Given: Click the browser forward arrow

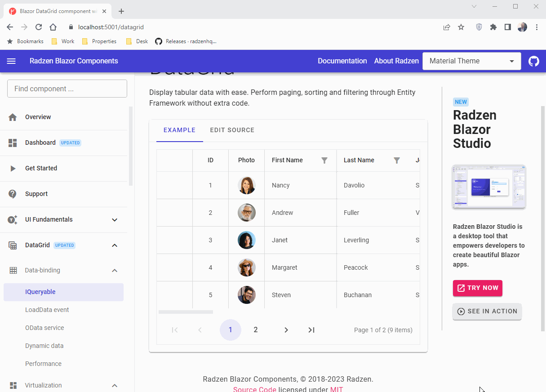Looking at the screenshot, I should (24, 27).
